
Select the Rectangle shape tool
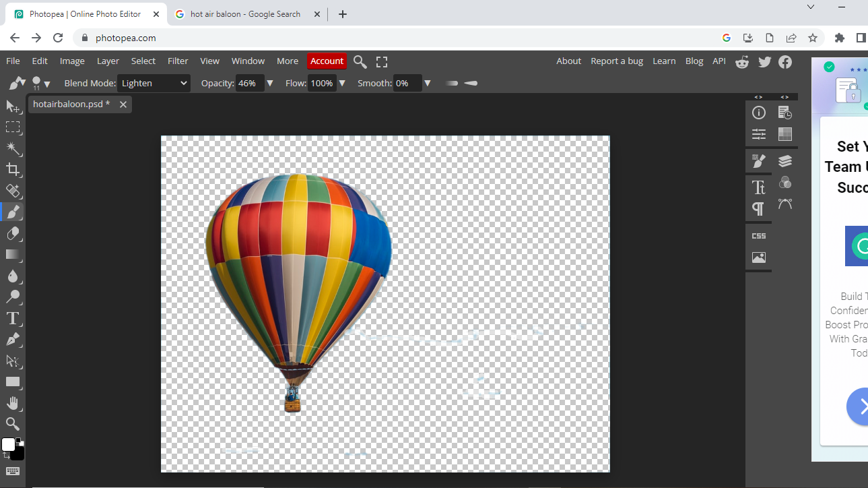(13, 382)
